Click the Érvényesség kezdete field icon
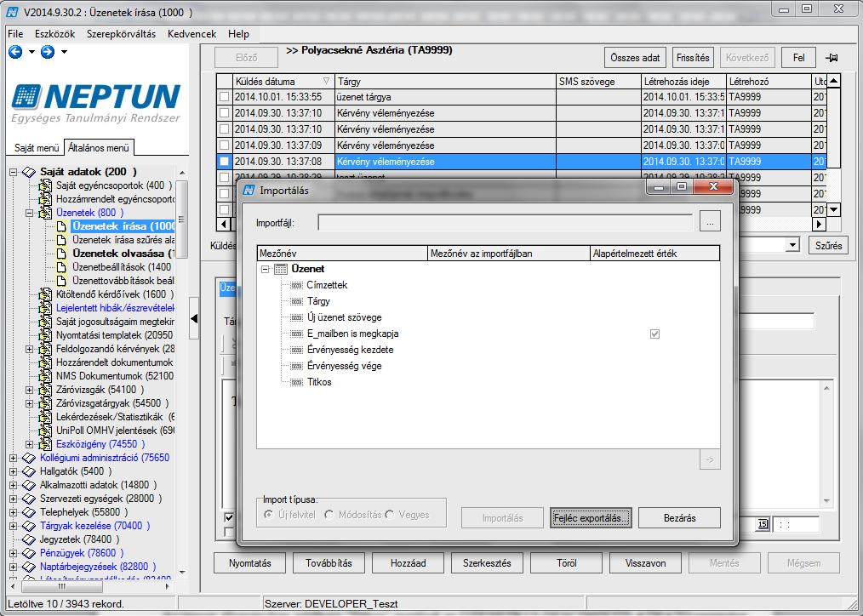Screen dimensions: 863x616 click(297, 350)
